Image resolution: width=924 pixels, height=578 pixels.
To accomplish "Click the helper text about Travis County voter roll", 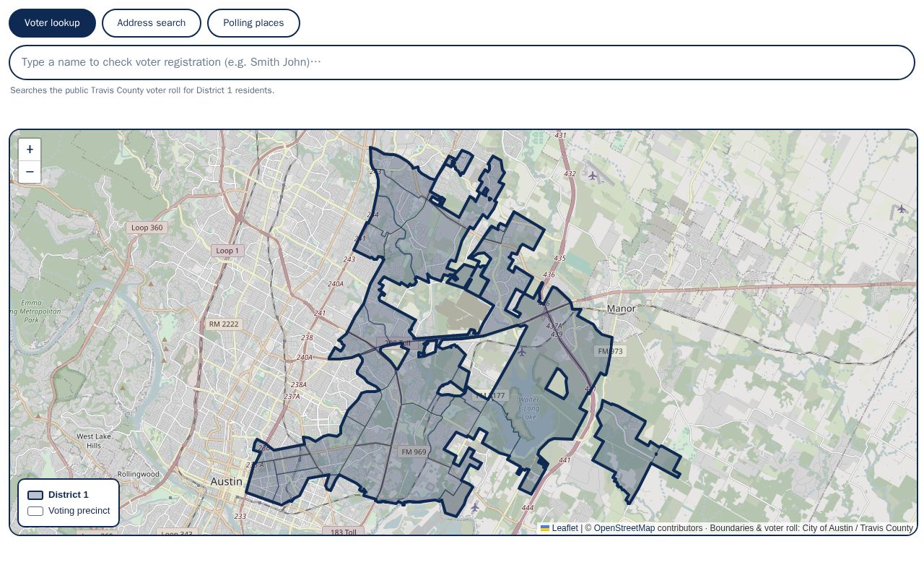I will (142, 90).
